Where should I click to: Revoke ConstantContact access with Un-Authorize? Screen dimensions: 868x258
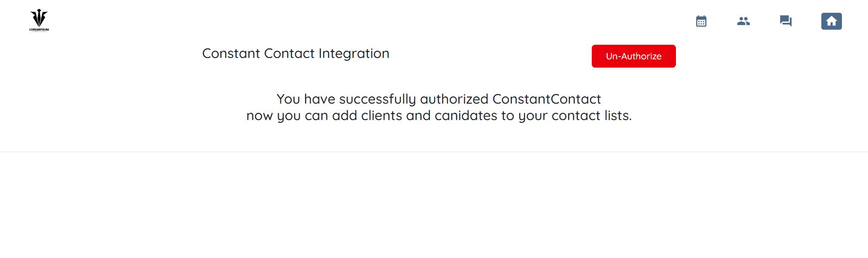pos(633,56)
